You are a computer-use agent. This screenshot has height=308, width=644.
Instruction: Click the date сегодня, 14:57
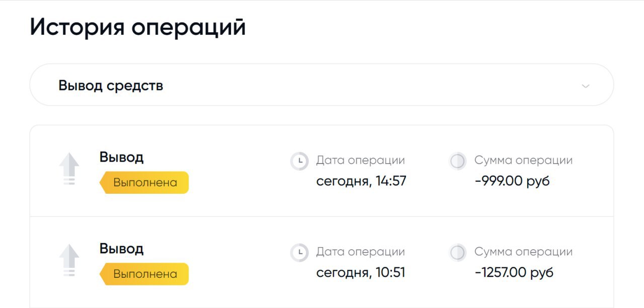click(x=361, y=181)
